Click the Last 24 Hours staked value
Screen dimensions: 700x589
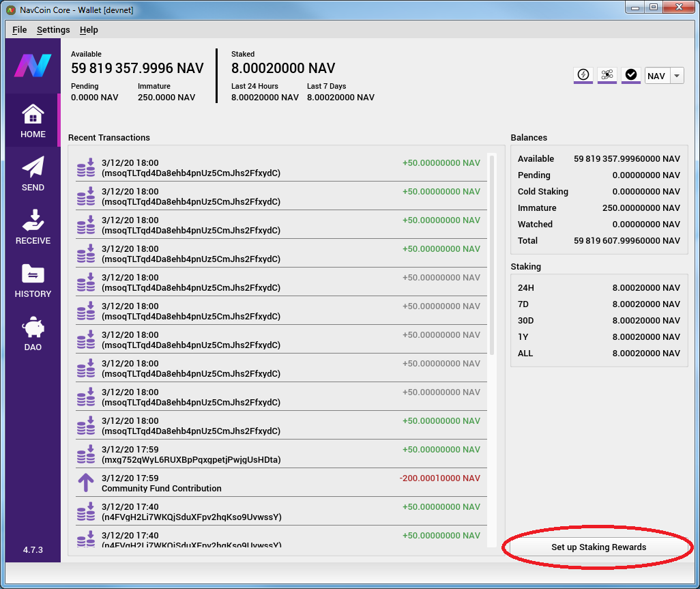coord(265,98)
